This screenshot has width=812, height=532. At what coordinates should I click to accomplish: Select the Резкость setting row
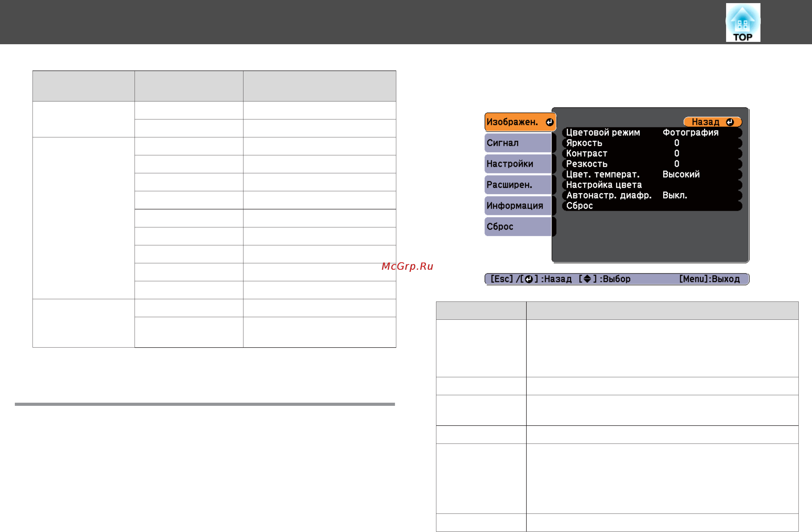coord(652,164)
